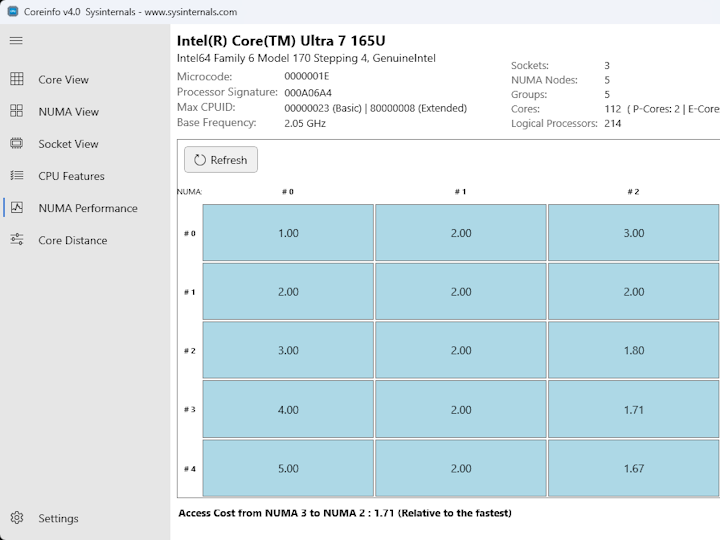This screenshot has width=720, height=540.
Task: Select the 3.00 cell in row #2
Action: pyautogui.click(x=288, y=350)
